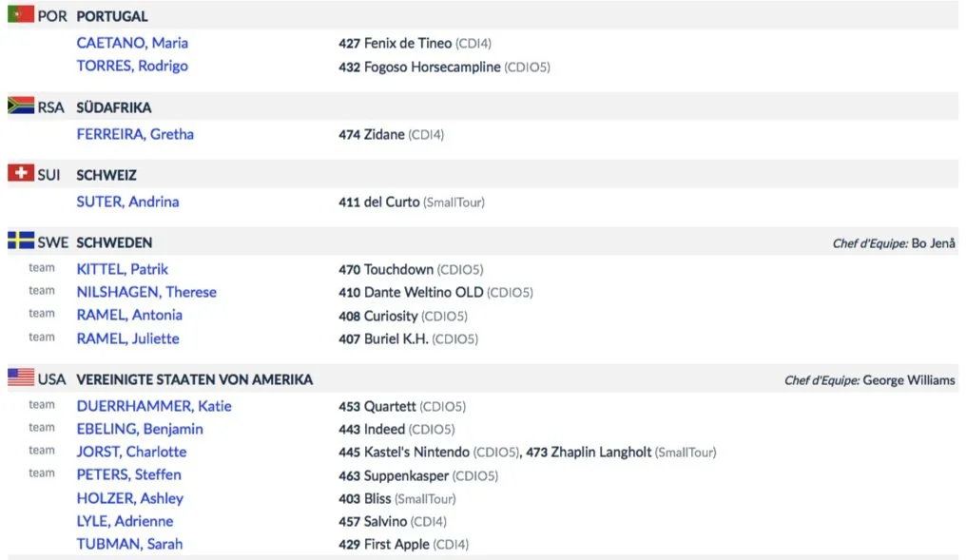
Task: Select RAMEL, Antonia rider link
Action: pos(129,315)
